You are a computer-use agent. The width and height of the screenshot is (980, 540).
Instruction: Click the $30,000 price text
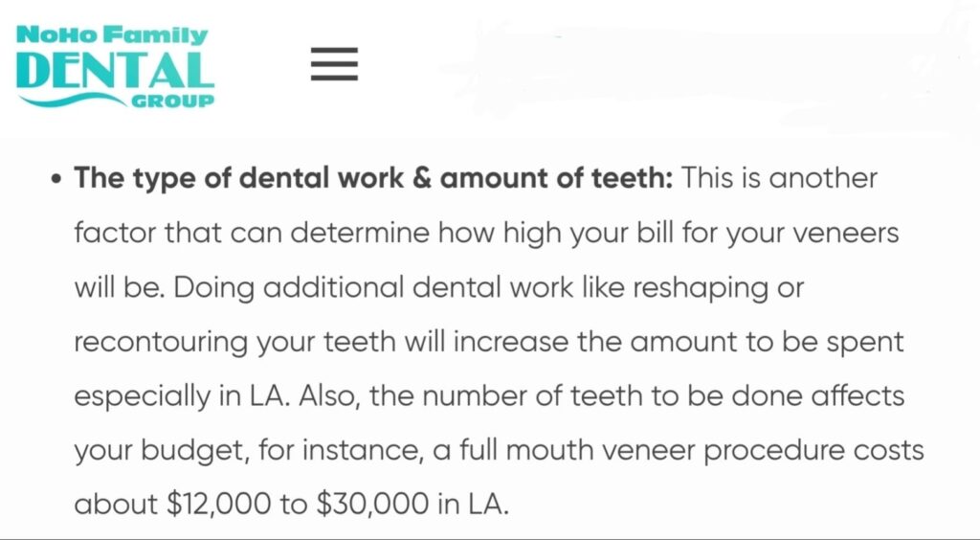point(372,504)
